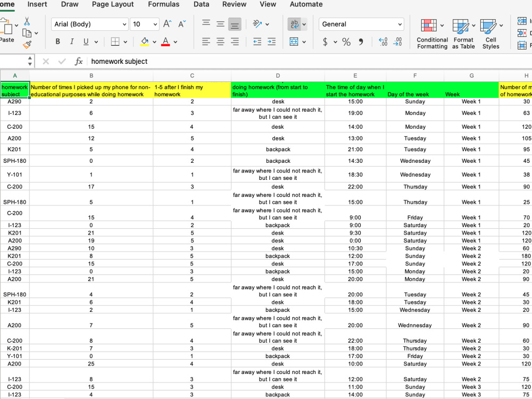Click the Copy icon
The height and width of the screenshot is (399, 532).
(x=27, y=33)
